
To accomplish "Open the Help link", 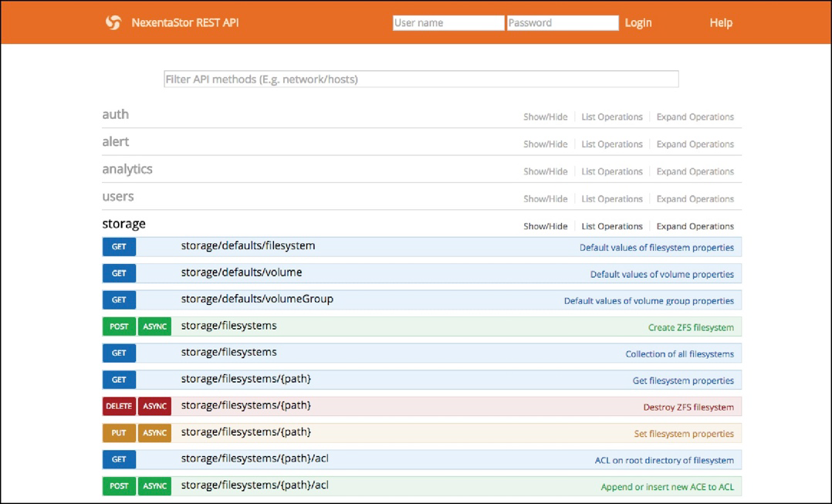I will [721, 23].
